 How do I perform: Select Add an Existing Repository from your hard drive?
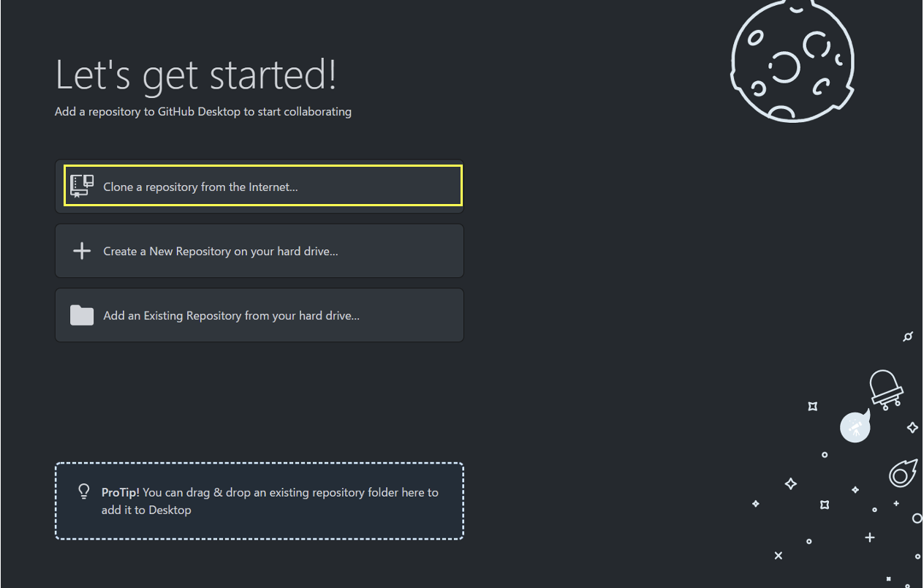(x=260, y=315)
